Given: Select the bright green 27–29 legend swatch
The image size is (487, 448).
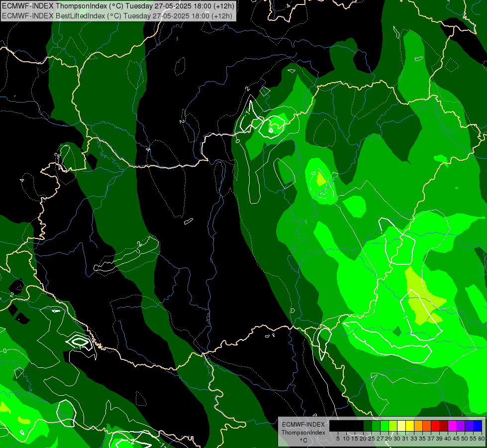Looking at the screenshot, I should 385,426.
